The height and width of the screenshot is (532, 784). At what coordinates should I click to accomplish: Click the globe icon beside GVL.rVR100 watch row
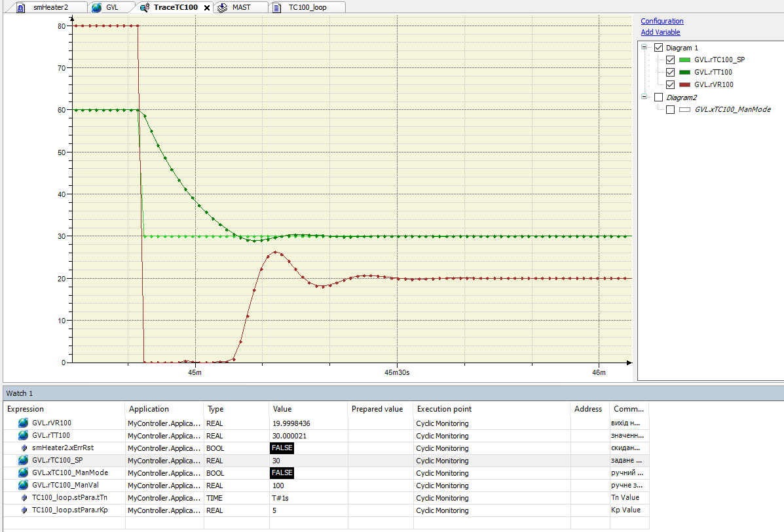click(x=24, y=423)
